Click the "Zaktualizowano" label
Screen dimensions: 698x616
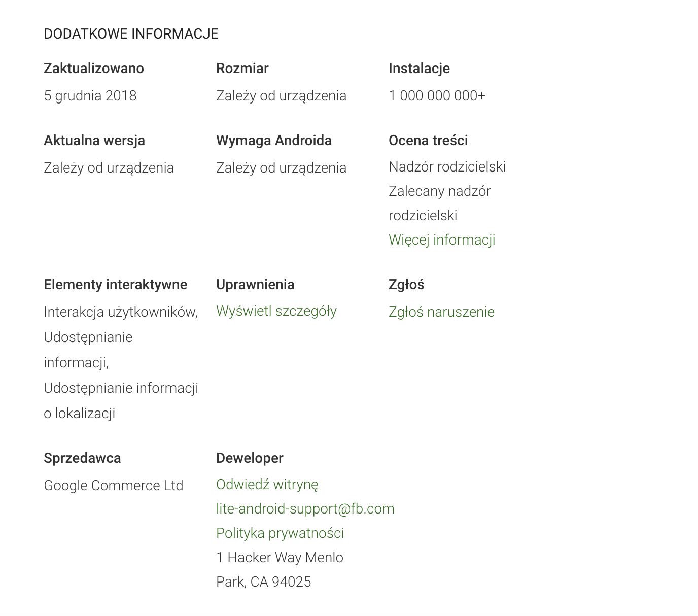click(93, 69)
